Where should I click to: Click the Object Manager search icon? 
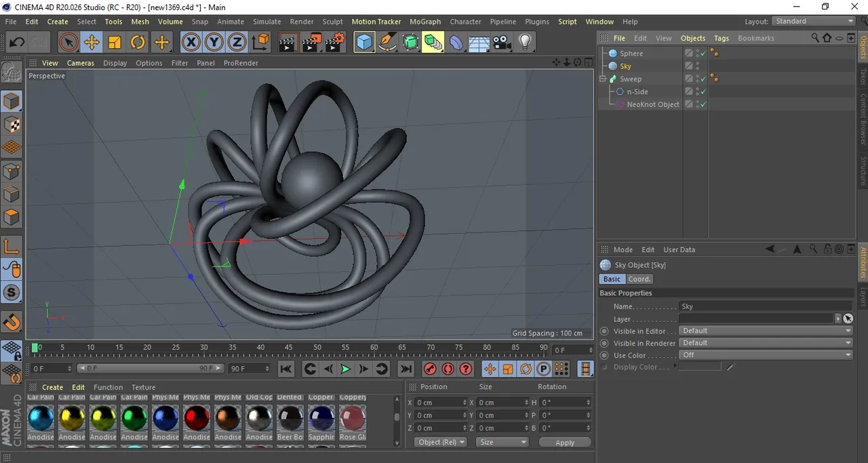[816, 39]
